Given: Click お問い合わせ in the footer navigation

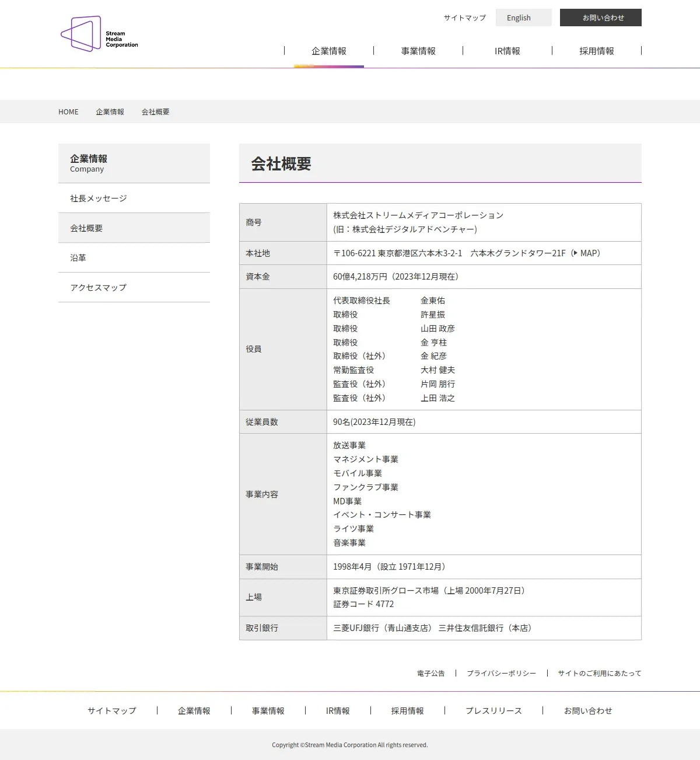Looking at the screenshot, I should [x=588, y=710].
